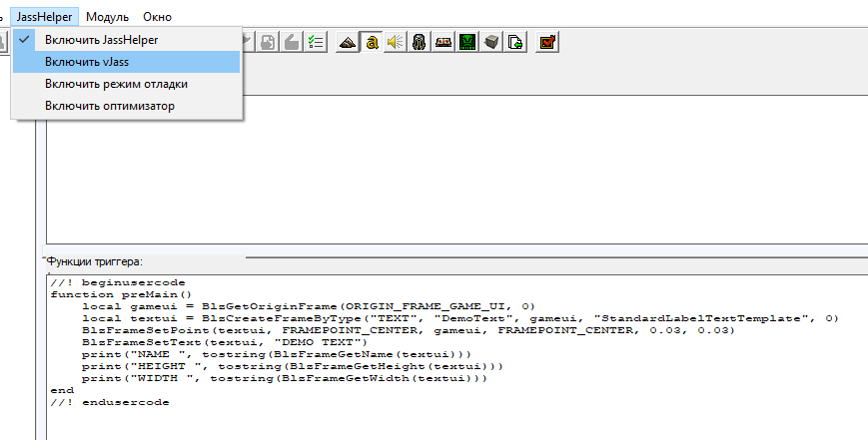Click the 'end' keyword line
Screen dimensions: 868x440
[62, 390]
